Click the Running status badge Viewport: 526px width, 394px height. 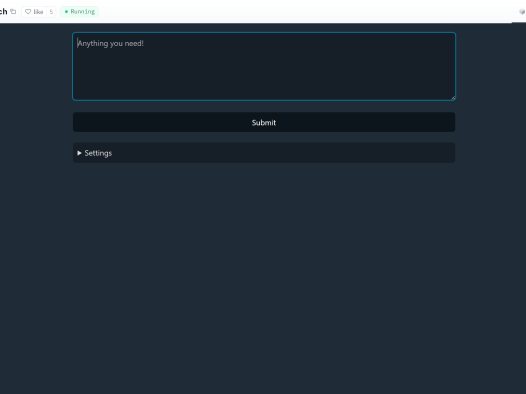point(80,12)
